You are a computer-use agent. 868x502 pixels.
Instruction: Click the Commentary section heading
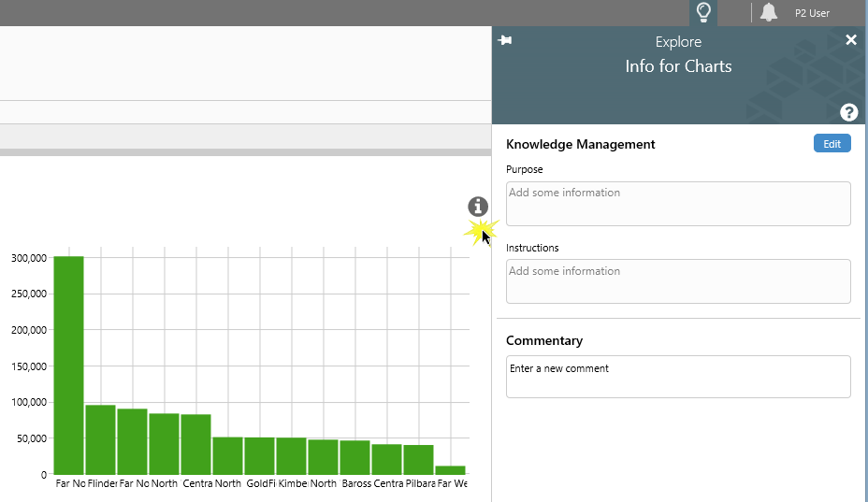(x=543, y=340)
